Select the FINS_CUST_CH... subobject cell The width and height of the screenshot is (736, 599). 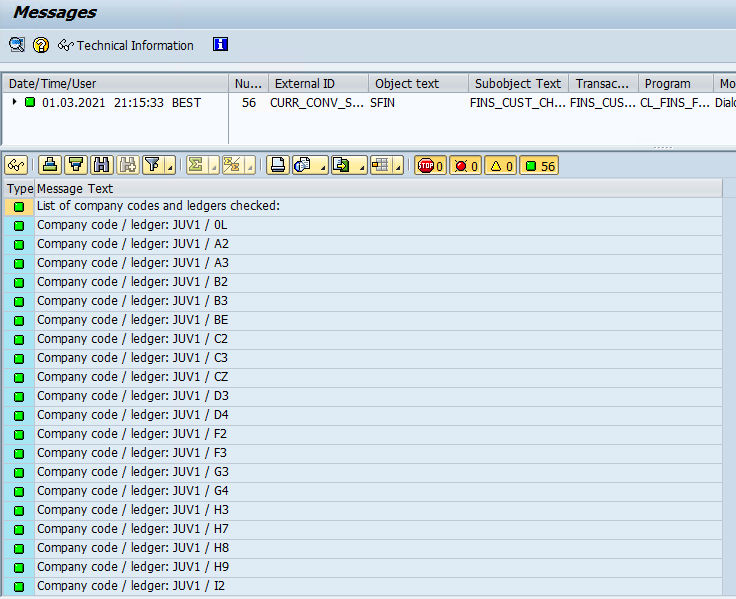coord(518,102)
